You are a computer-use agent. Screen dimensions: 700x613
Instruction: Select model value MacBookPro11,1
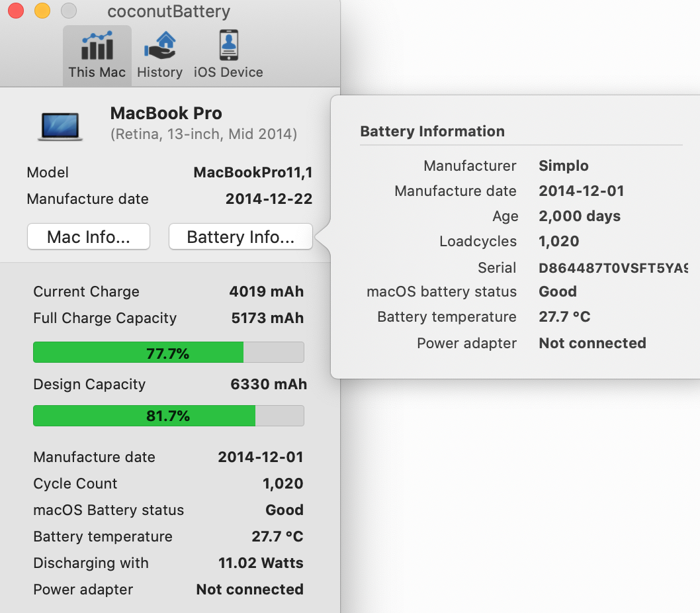click(x=253, y=172)
